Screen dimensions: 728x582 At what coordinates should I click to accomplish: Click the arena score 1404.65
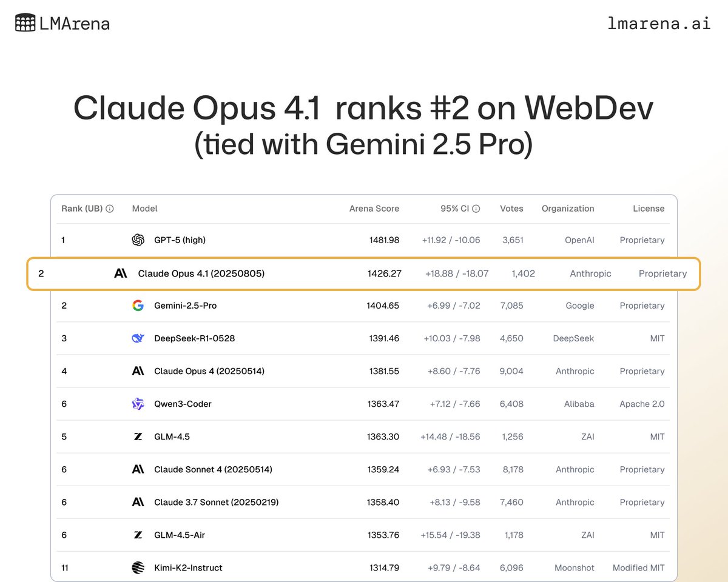point(384,306)
